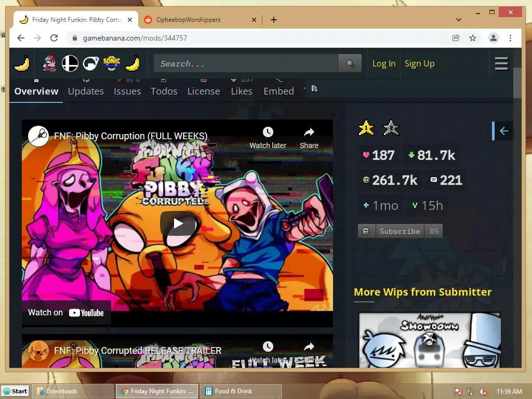
Task: Switch to the Updates tab
Action: (86, 91)
